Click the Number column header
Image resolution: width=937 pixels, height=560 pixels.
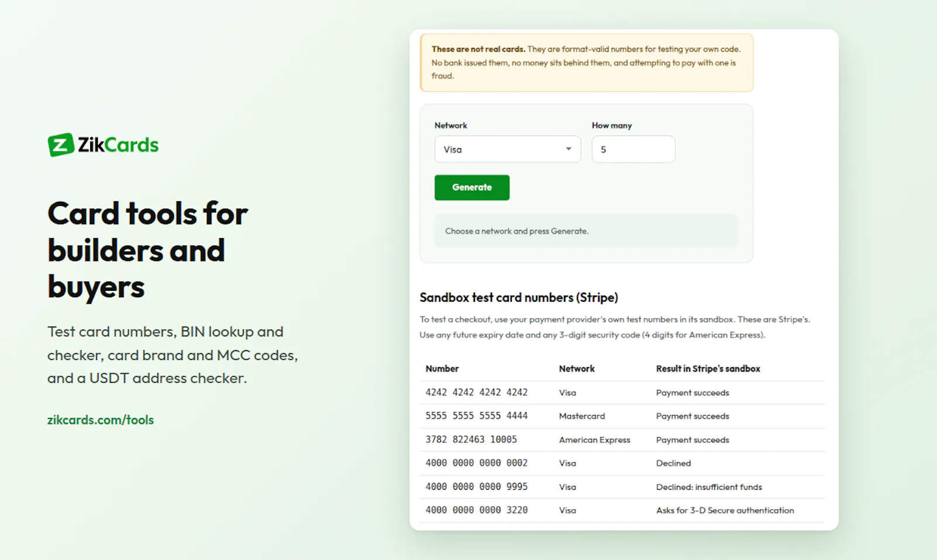coord(442,369)
